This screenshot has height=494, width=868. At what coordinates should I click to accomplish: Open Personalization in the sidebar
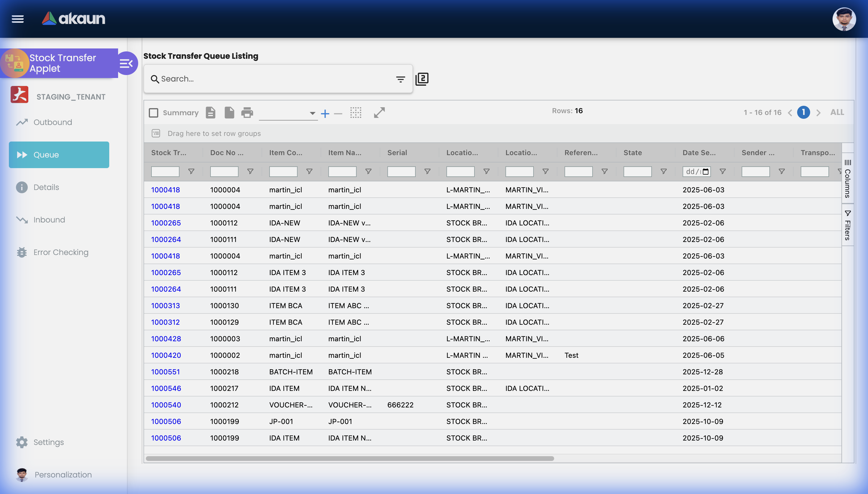click(x=59, y=475)
